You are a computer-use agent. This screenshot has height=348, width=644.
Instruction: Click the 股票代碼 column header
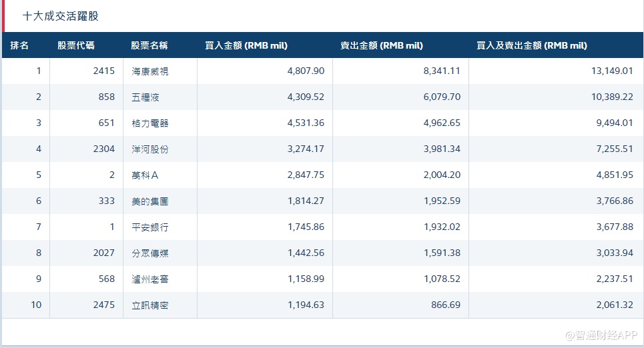tap(75, 45)
